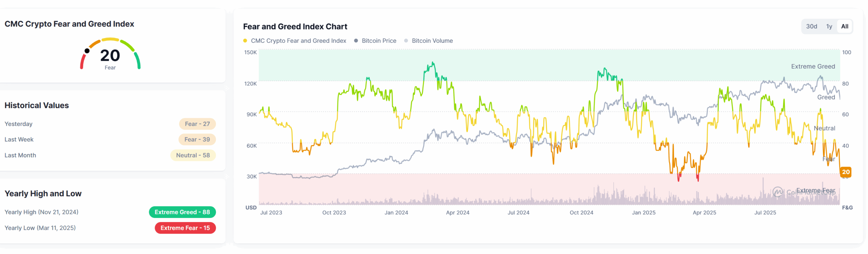Click the Neutral - 58 Last Month badge
The image size is (868, 254).
point(193,155)
